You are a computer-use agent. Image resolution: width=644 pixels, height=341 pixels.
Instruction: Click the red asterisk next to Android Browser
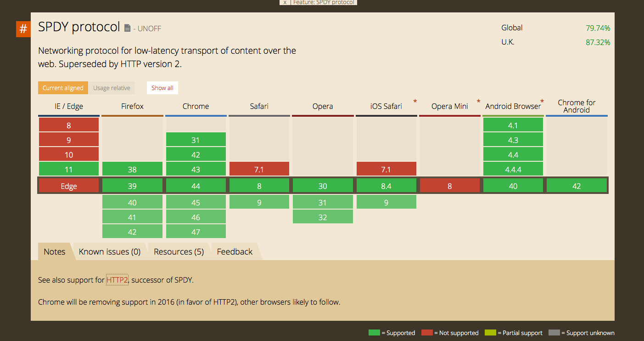[x=542, y=101]
